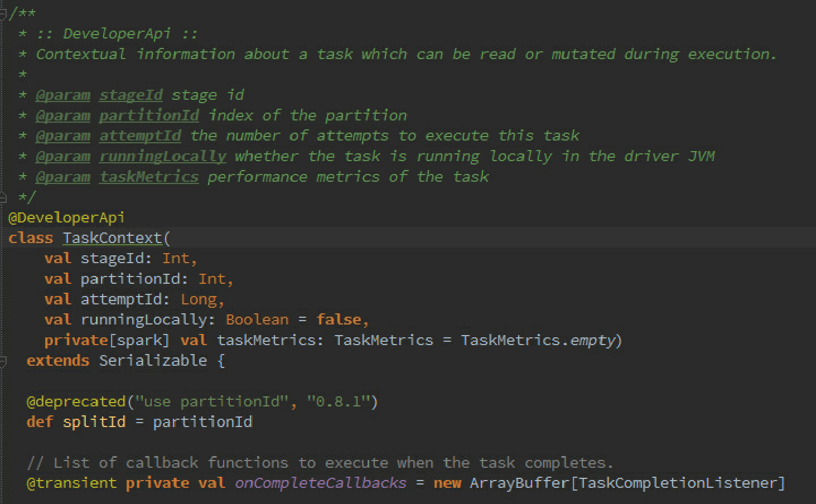The width and height of the screenshot is (816, 504).
Task: Click stageId in the Javadoc @param line
Action: click(x=131, y=95)
